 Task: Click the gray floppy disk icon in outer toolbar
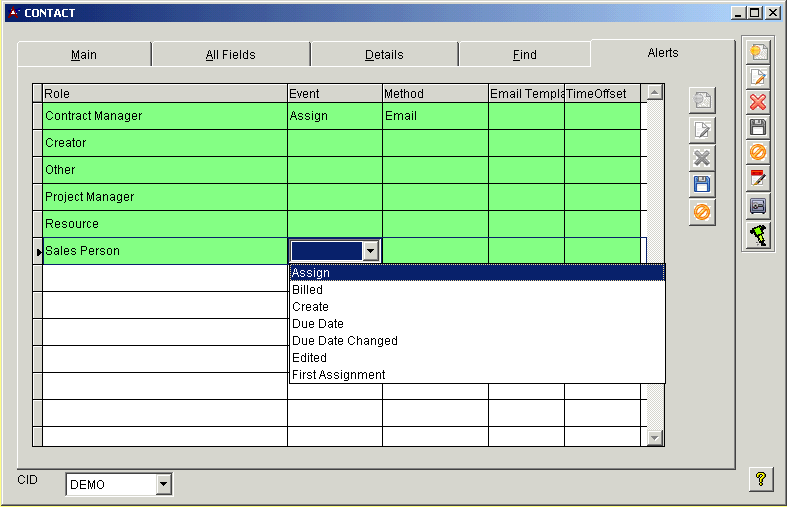click(x=758, y=127)
